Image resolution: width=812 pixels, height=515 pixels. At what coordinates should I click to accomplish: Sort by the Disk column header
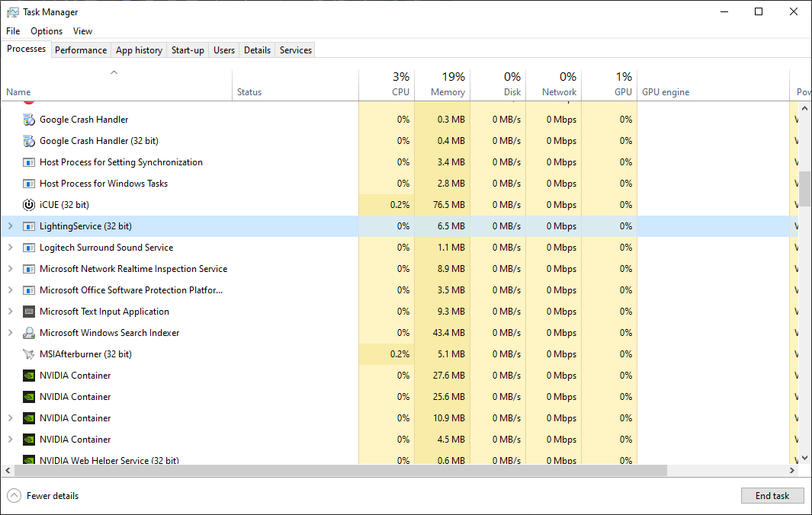pyautogui.click(x=498, y=85)
